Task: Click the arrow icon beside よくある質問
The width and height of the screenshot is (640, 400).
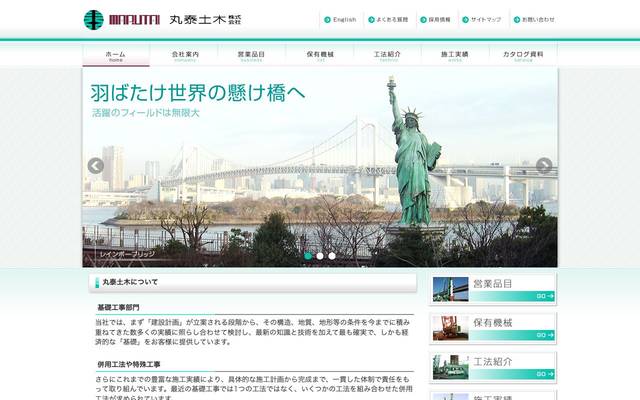Action: point(371,20)
